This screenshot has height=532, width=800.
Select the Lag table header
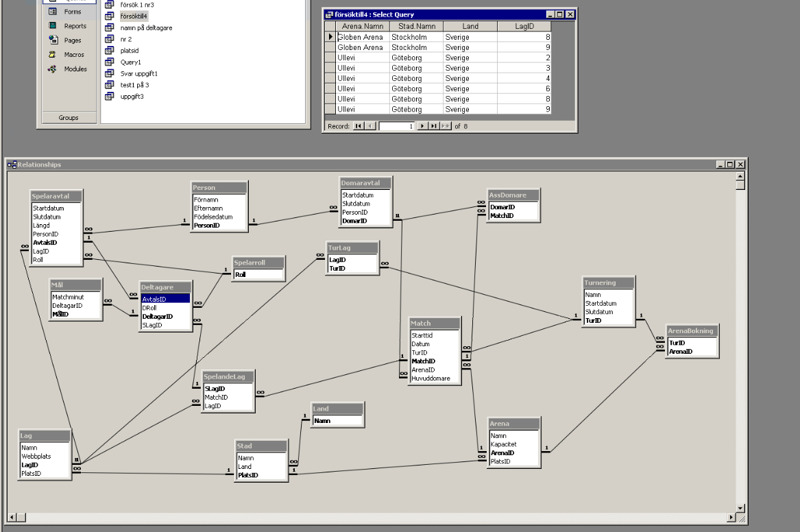[45, 435]
